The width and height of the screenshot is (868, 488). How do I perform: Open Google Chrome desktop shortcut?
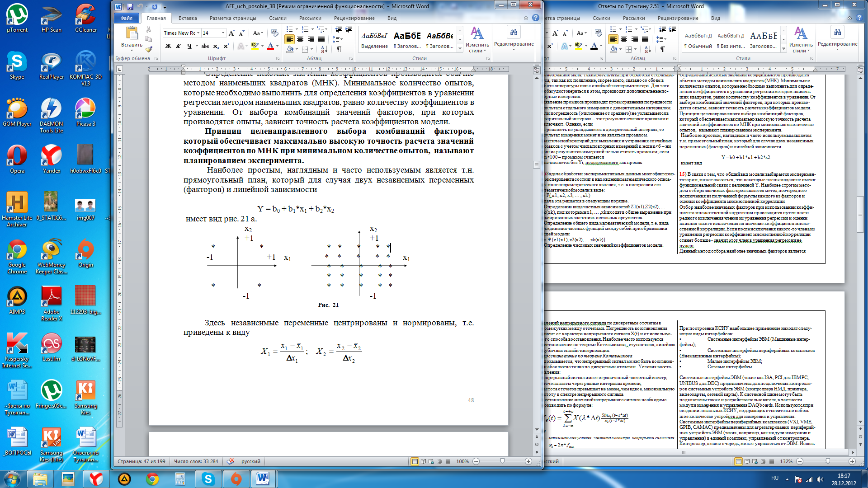[17, 257]
